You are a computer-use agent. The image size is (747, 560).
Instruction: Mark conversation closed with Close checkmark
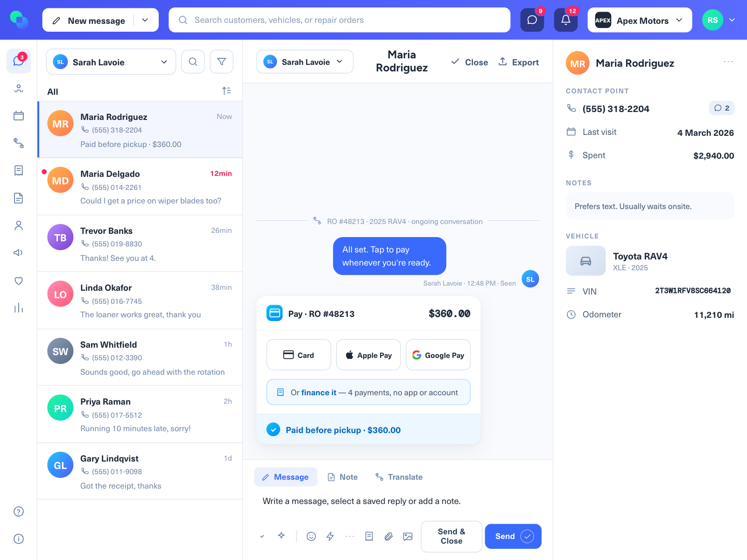(x=469, y=62)
